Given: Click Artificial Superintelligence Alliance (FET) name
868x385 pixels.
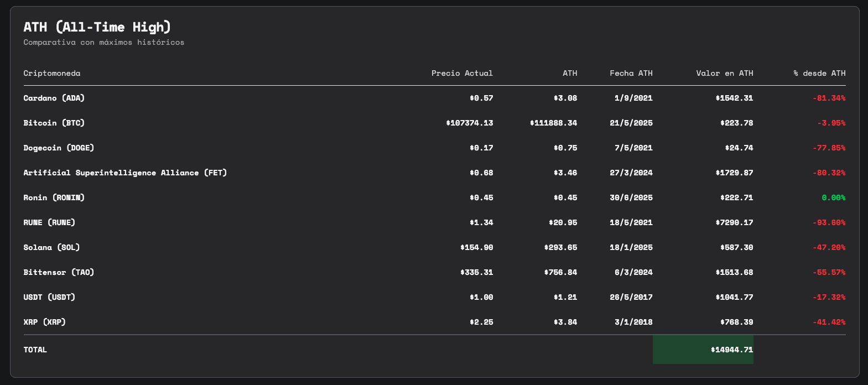Looking at the screenshot, I should (x=125, y=173).
